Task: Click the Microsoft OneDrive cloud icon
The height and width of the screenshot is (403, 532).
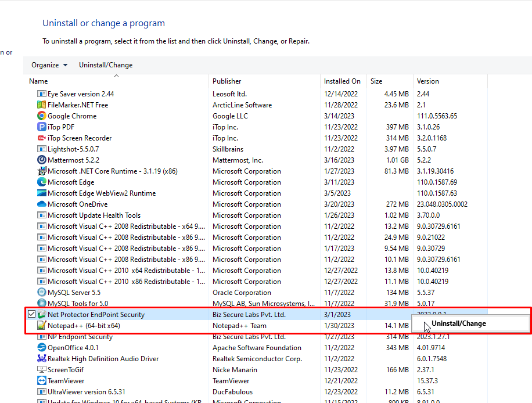Action: (42, 204)
